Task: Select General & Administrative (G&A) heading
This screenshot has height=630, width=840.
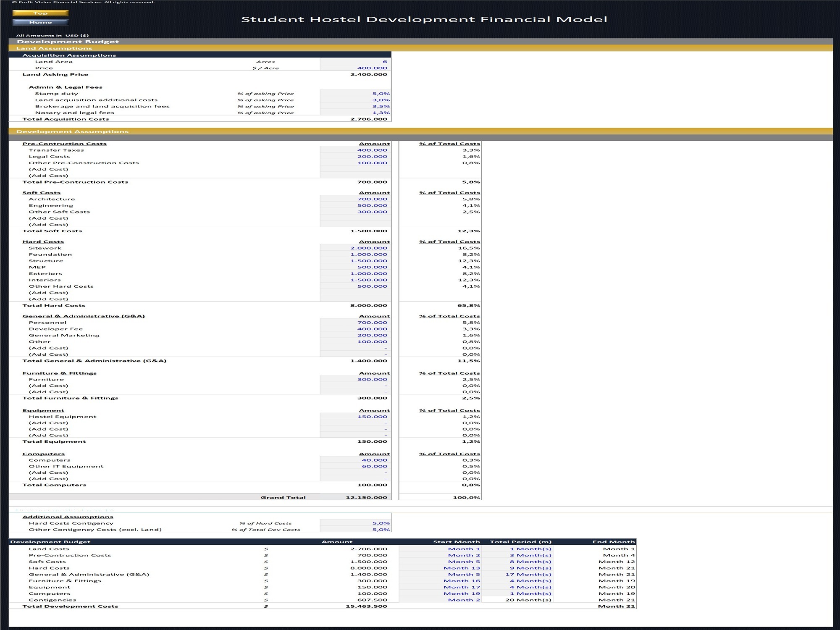Action: pos(84,316)
